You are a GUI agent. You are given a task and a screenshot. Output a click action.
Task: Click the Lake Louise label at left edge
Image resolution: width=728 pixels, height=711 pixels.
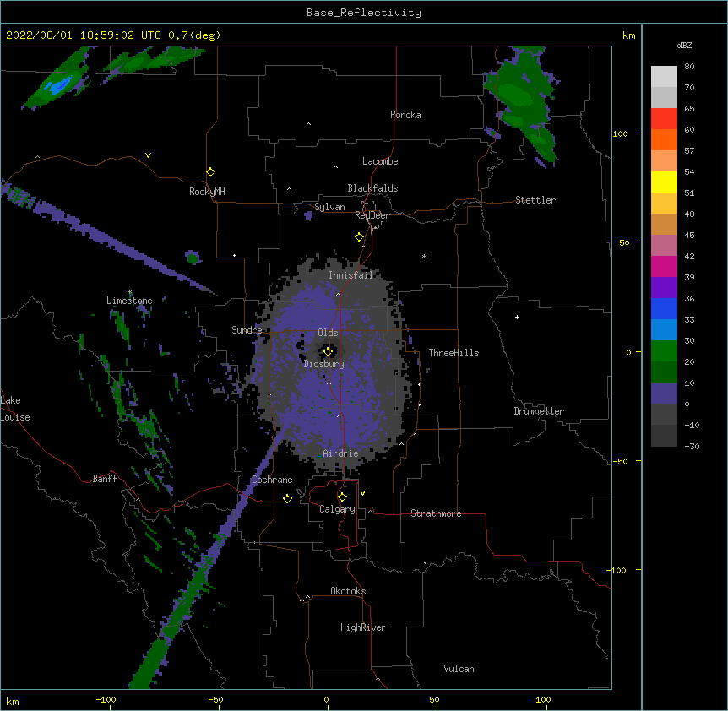click(x=15, y=409)
